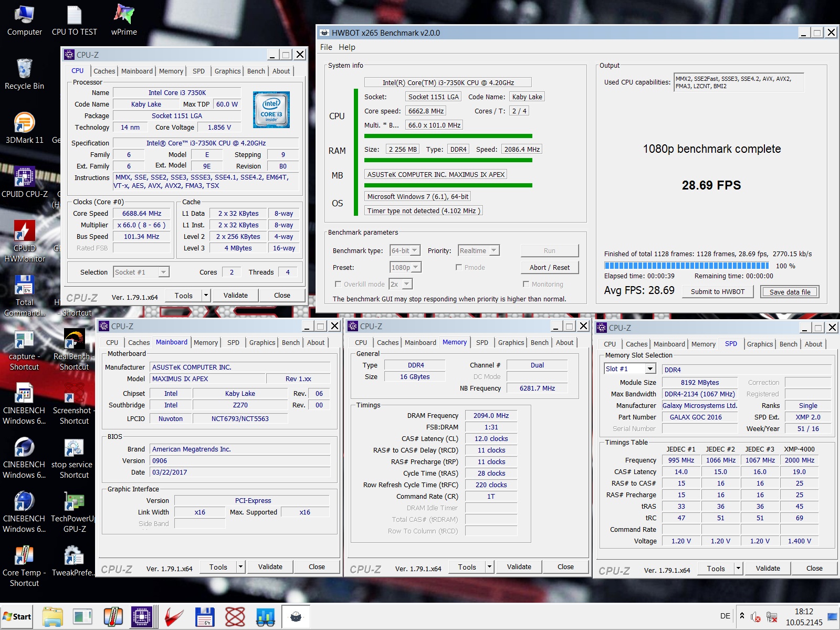Click the Save data file button
840x630 pixels.
click(x=790, y=292)
